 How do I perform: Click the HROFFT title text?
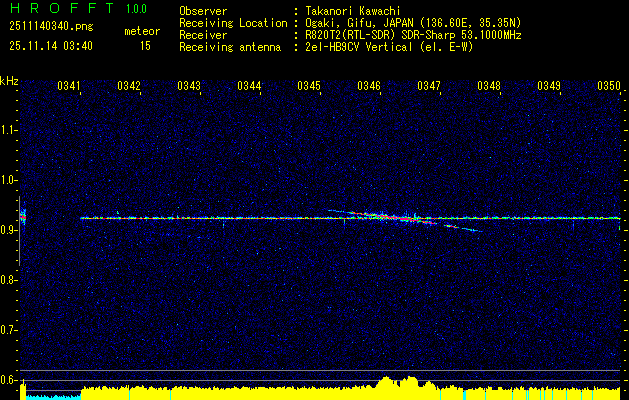point(62,8)
